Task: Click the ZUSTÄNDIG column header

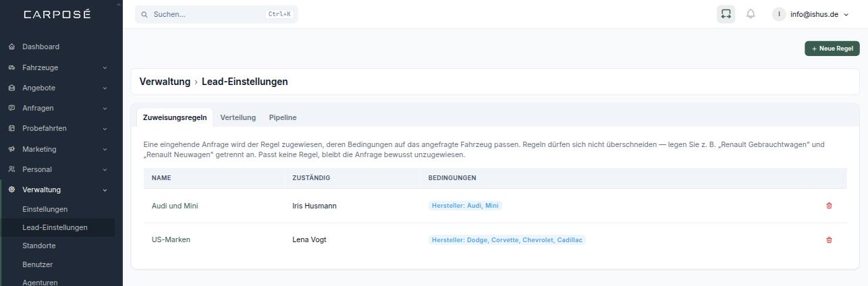Action: [311, 178]
